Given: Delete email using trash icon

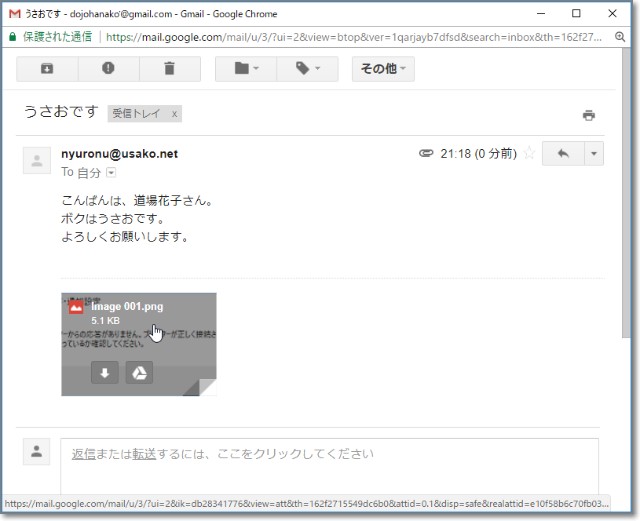Looking at the screenshot, I should (170, 69).
